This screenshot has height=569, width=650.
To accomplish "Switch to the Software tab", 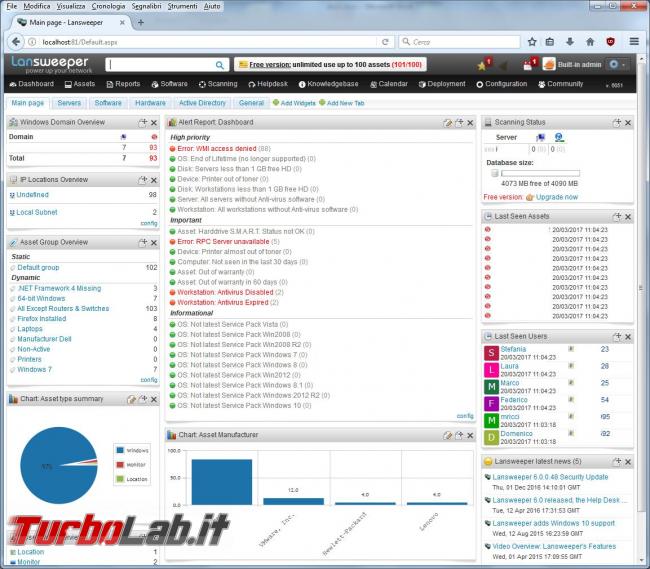I will (x=108, y=103).
